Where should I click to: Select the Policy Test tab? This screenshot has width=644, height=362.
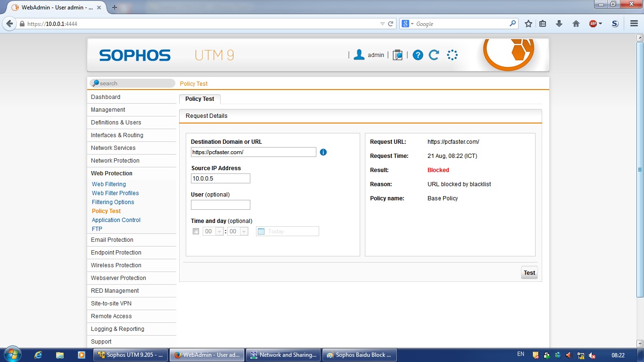[x=199, y=99]
